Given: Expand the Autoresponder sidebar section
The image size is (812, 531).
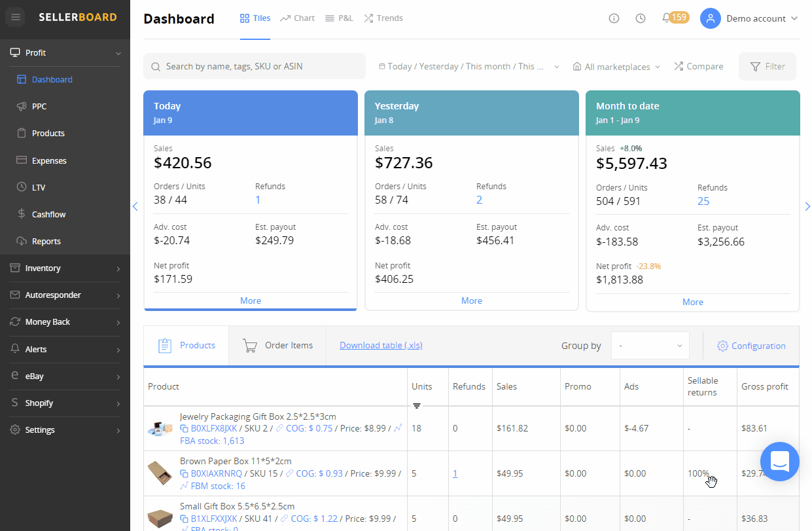Looking at the screenshot, I should (x=65, y=295).
